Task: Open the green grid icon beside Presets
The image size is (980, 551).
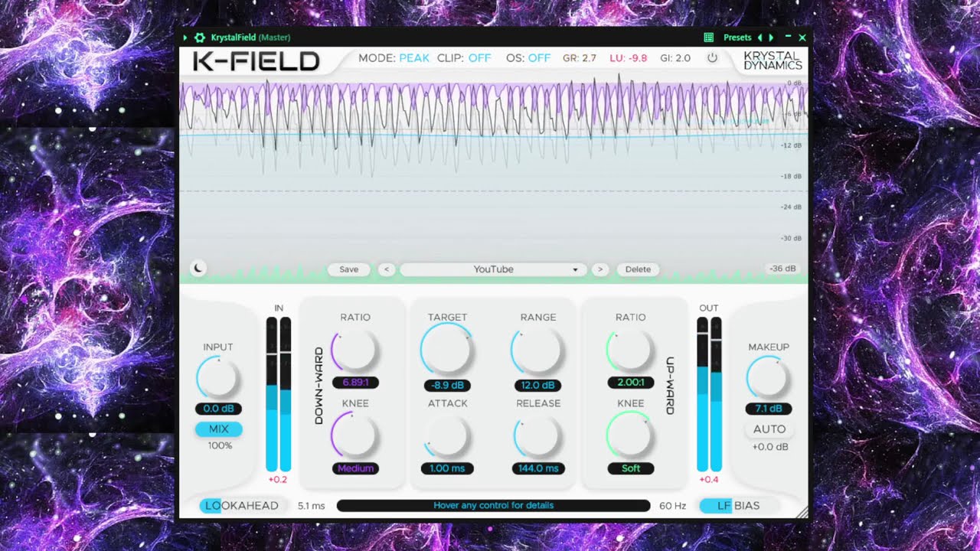Action: [x=708, y=37]
